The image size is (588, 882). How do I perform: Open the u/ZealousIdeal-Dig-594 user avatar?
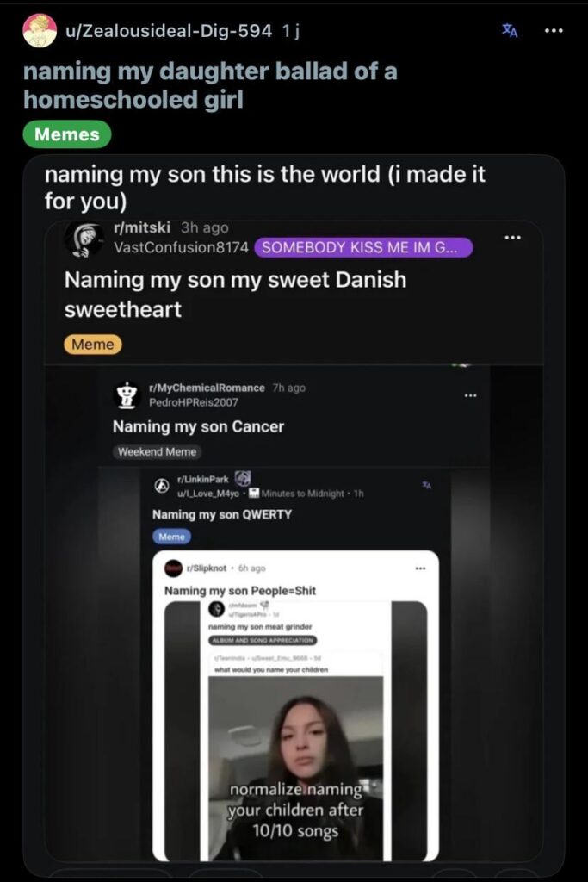point(40,30)
